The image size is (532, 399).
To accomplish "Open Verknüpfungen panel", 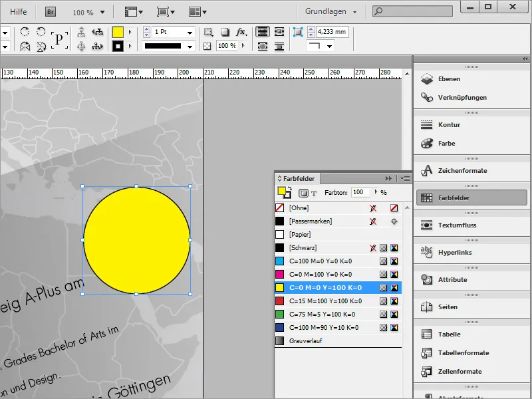I will point(471,97).
